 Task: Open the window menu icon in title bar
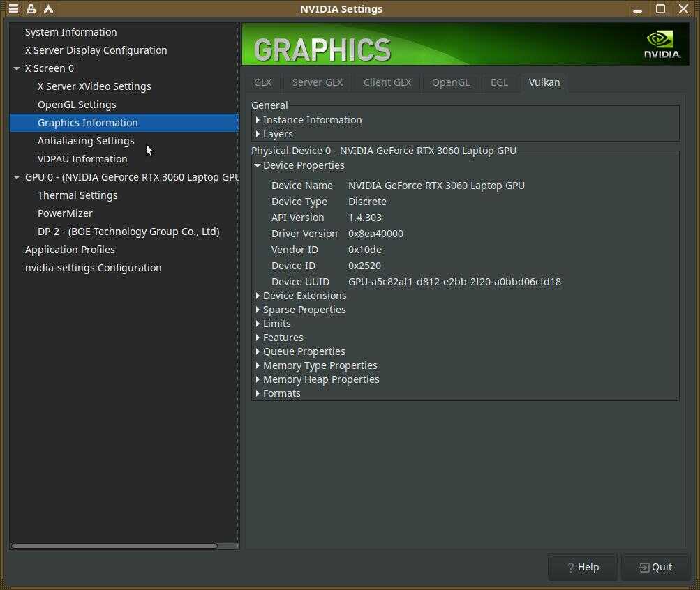(13, 8)
